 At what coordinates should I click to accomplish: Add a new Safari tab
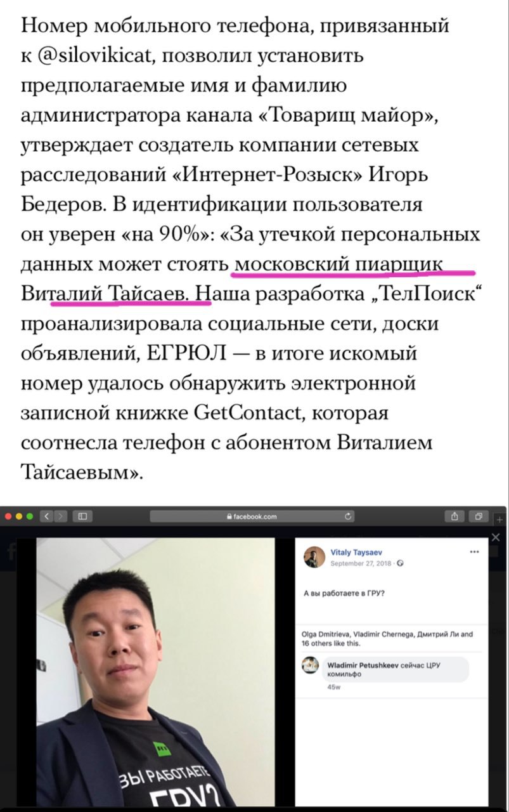(499, 520)
